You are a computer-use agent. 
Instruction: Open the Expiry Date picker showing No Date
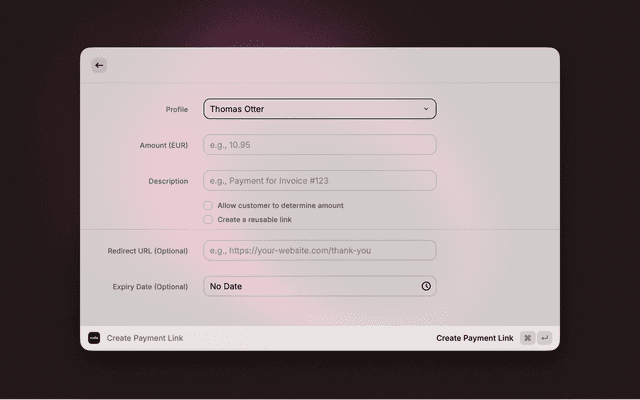[310, 286]
